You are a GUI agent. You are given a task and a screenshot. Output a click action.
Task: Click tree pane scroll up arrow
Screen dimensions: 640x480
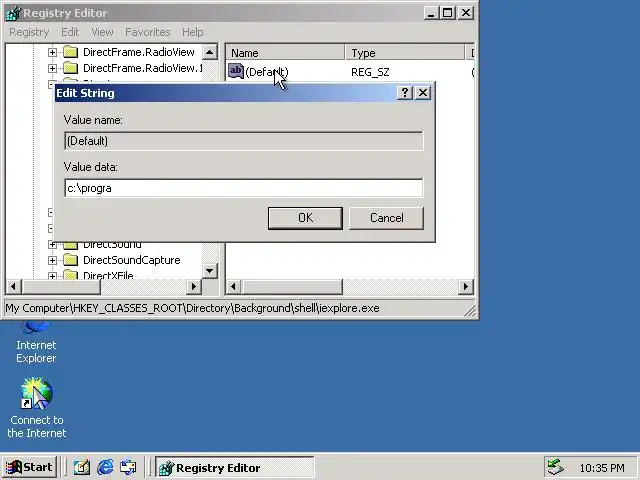[209, 52]
